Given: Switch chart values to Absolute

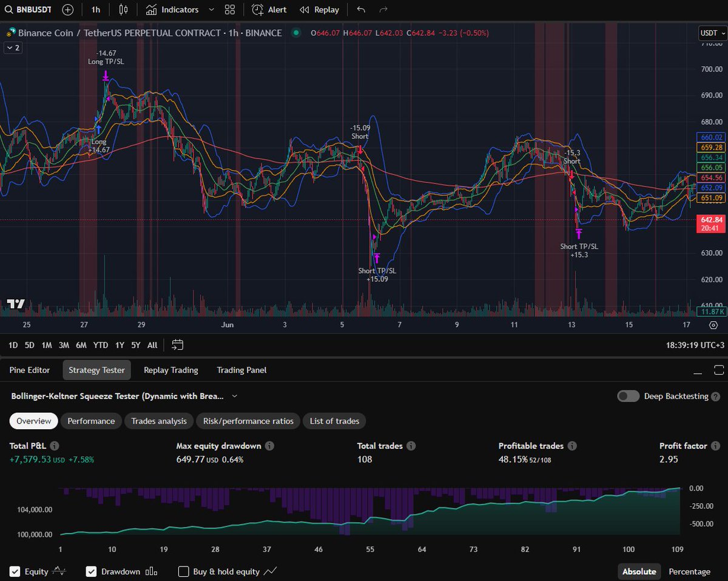Looking at the screenshot, I should (x=639, y=571).
